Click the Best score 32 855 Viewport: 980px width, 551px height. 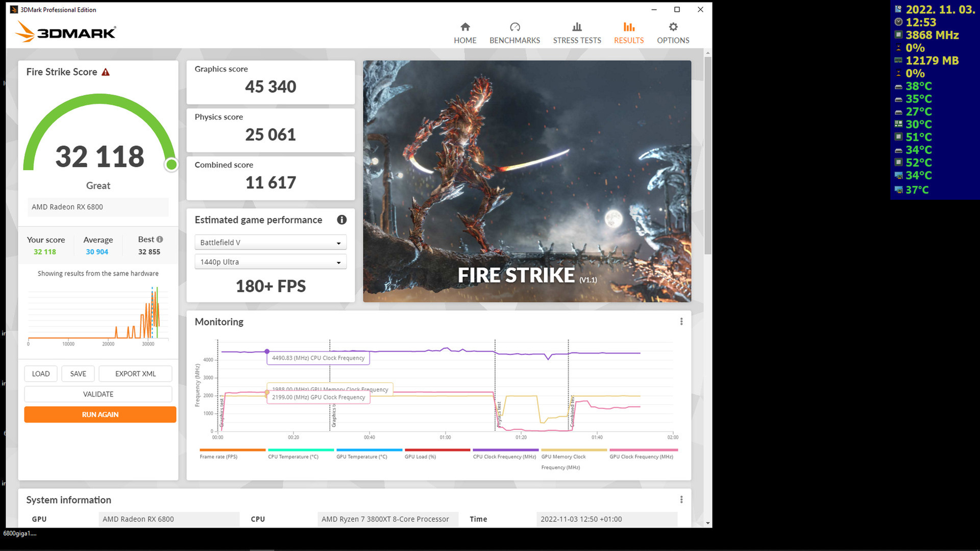click(149, 252)
